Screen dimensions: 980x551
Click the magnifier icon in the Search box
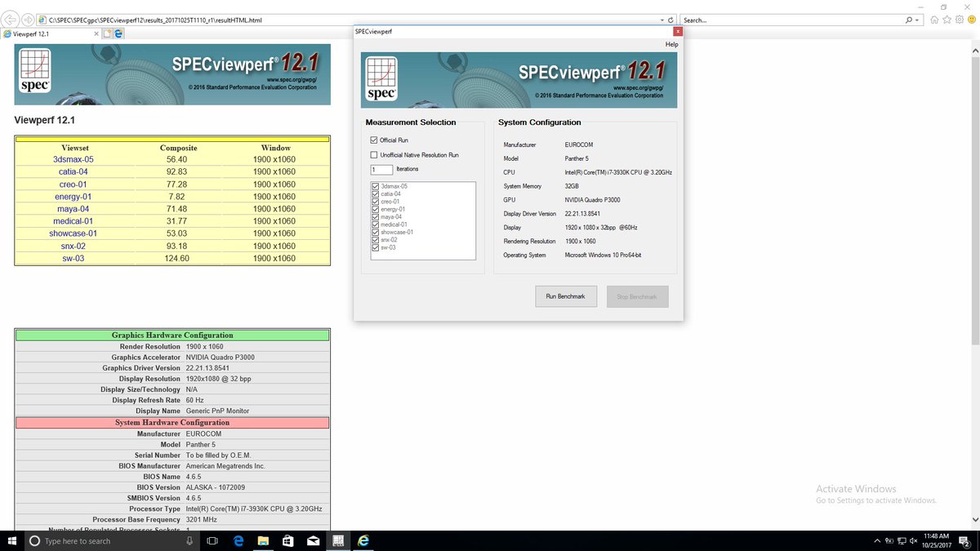(909, 20)
